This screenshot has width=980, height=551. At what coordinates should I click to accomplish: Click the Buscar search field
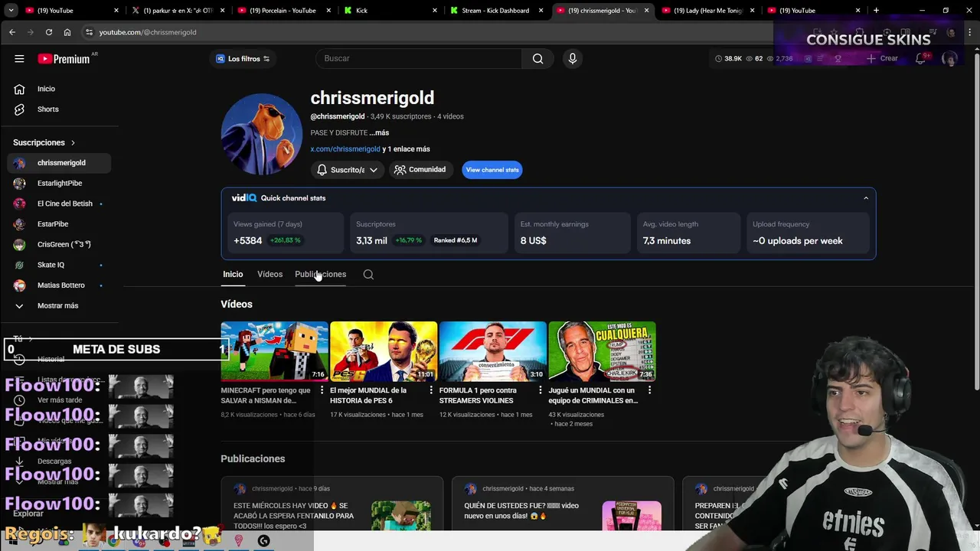pyautogui.click(x=419, y=59)
